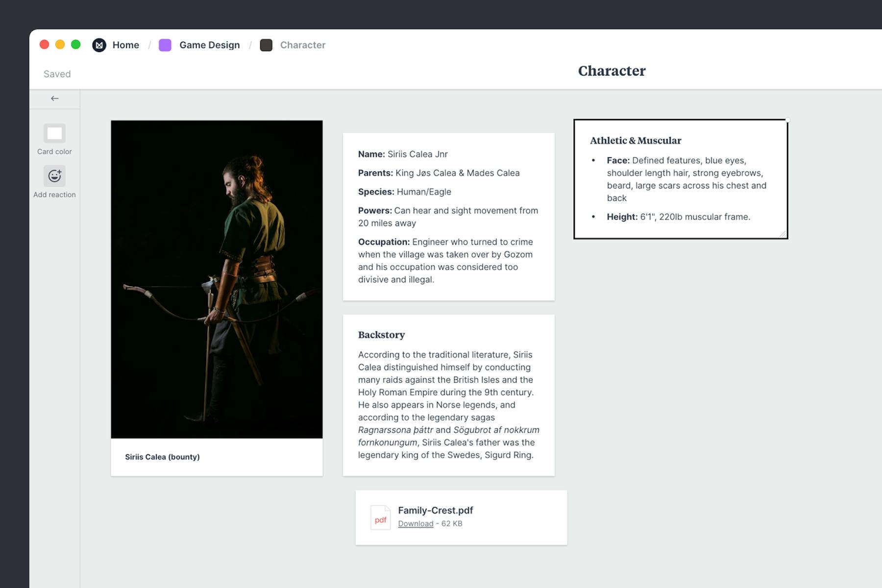This screenshot has height=588, width=882.
Task: Pick the white swatch under Card color
Action: point(54,133)
